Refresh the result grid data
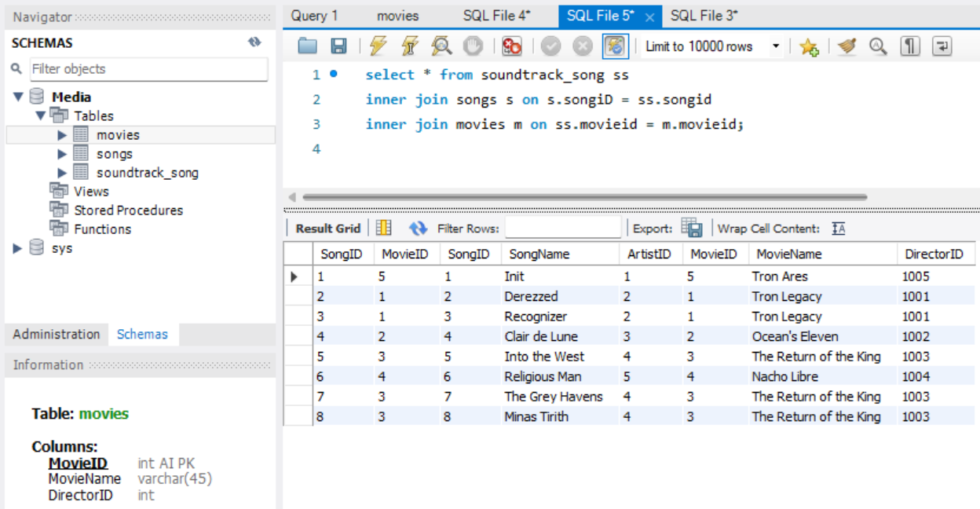 pos(418,229)
